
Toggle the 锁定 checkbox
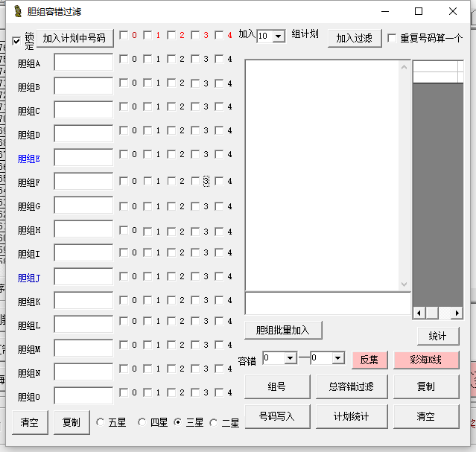18,41
